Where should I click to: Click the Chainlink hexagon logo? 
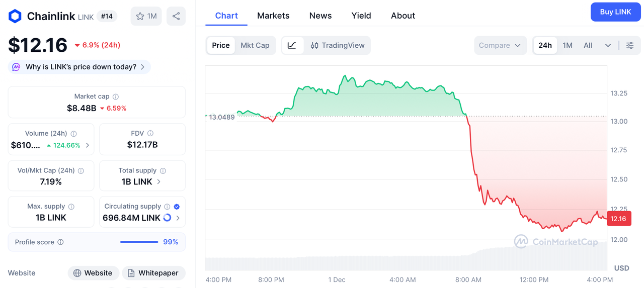point(15,16)
